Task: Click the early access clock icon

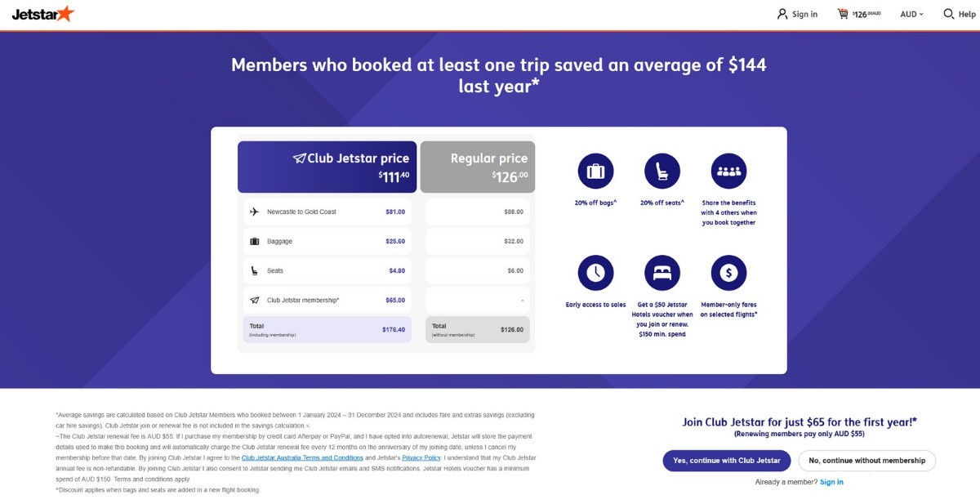Action: (x=595, y=273)
